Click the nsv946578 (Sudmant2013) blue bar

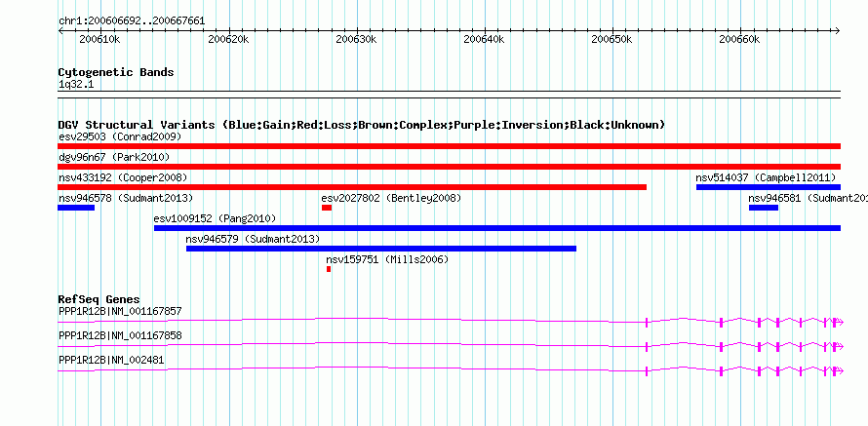[76, 208]
